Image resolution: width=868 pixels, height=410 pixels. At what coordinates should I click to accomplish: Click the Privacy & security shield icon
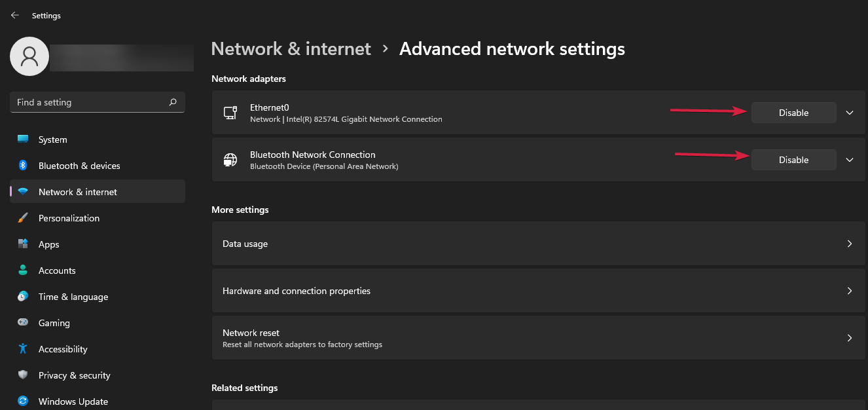tap(23, 375)
